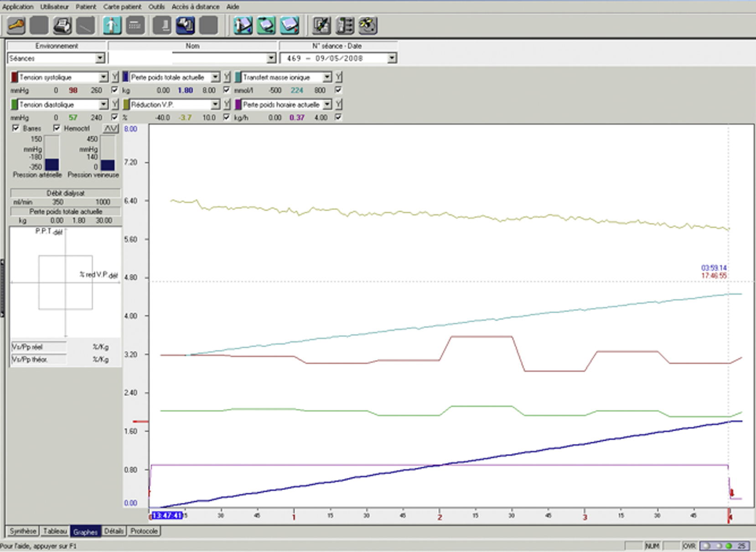Expand the Transfert masse ionique dropdown

[327, 77]
